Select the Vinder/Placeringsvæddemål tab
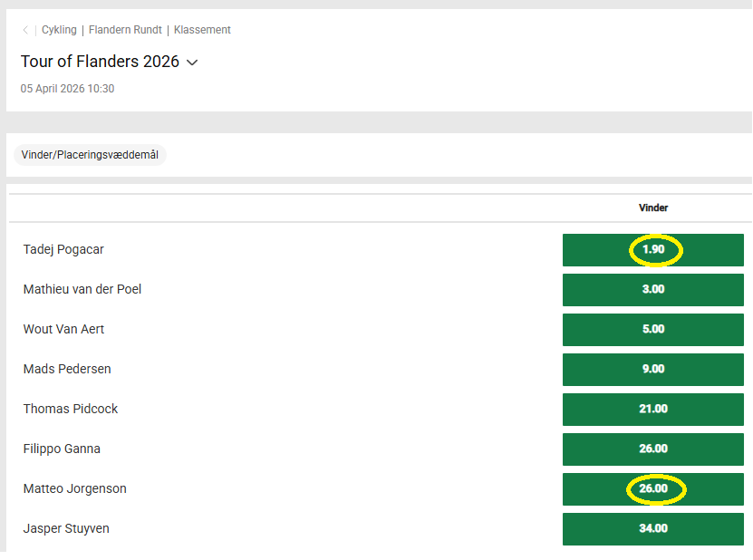The image size is (753, 560). [90, 155]
